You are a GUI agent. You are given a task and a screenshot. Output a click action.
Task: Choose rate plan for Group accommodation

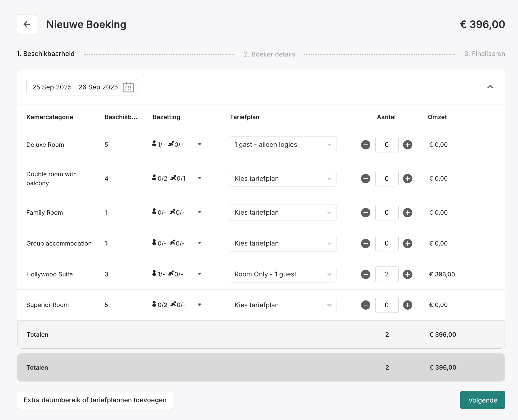tap(283, 243)
